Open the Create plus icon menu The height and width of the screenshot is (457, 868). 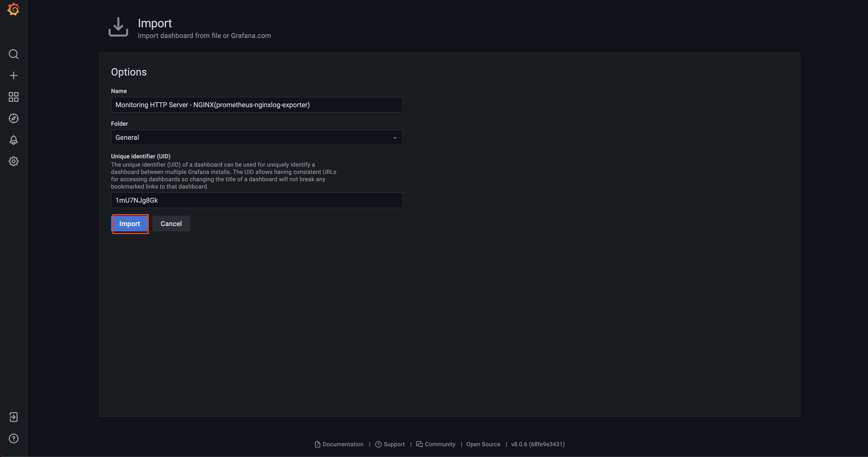13,76
